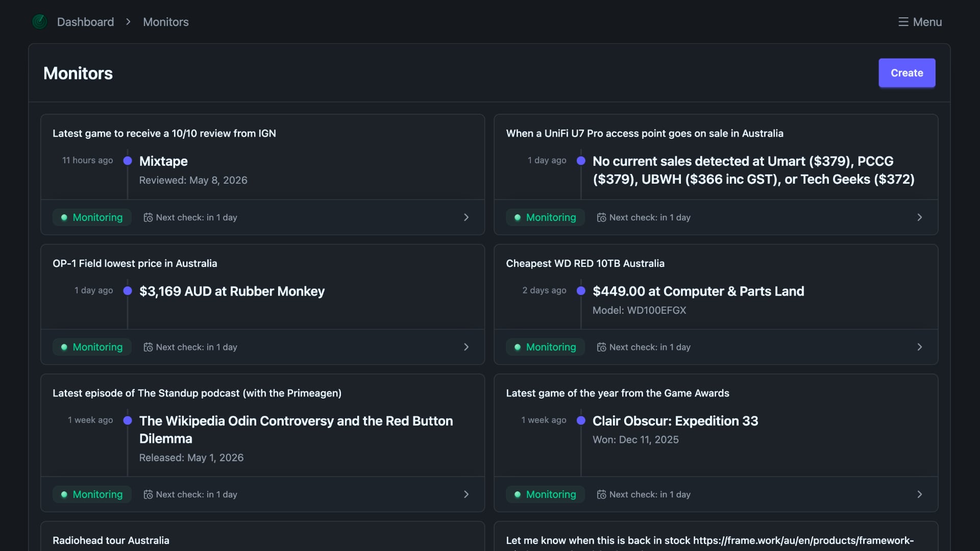
Task: Click the breadcrumb chevron separator after Dashboard
Action: click(x=128, y=22)
